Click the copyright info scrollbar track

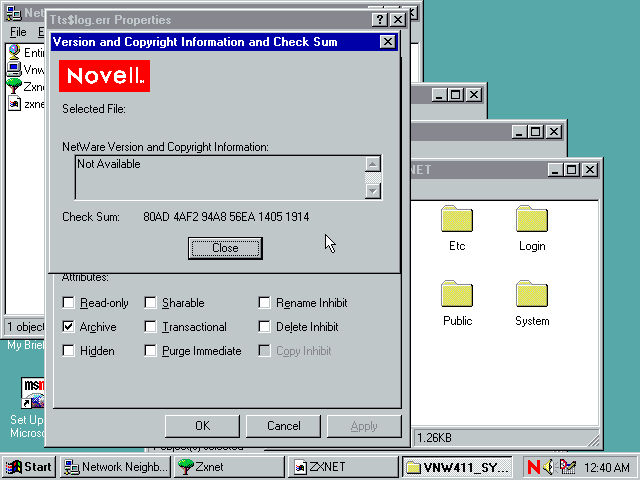pos(373,178)
